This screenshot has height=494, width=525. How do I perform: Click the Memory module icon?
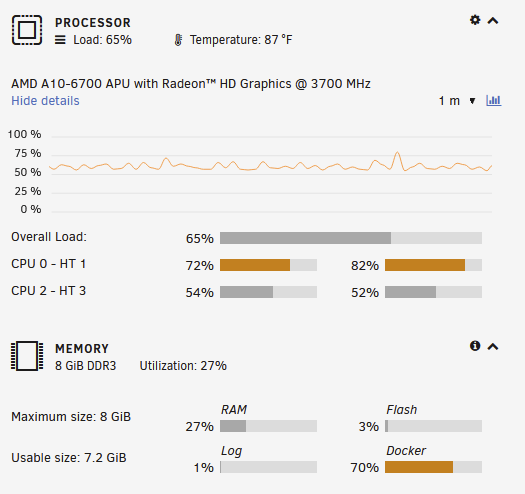point(27,356)
